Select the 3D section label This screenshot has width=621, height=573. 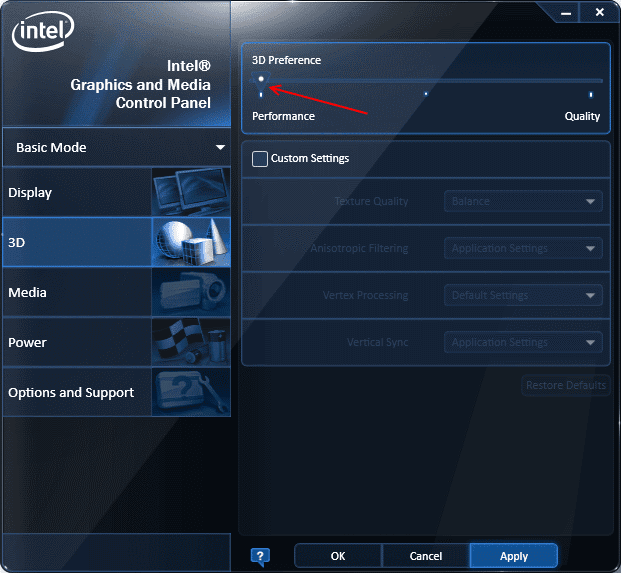pyautogui.click(x=17, y=242)
